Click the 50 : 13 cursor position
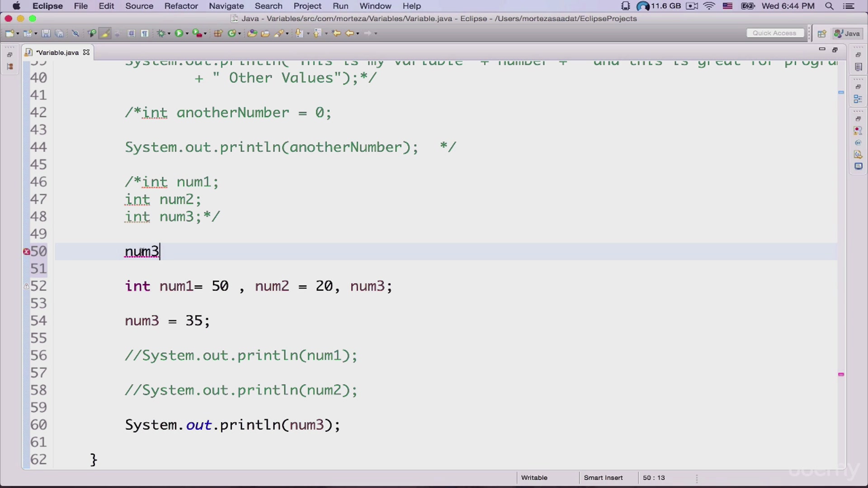The width and height of the screenshot is (868, 488). 654,478
